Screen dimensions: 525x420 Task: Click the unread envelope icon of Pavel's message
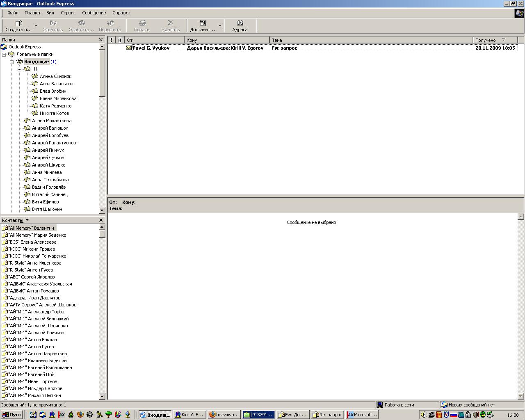tap(129, 48)
